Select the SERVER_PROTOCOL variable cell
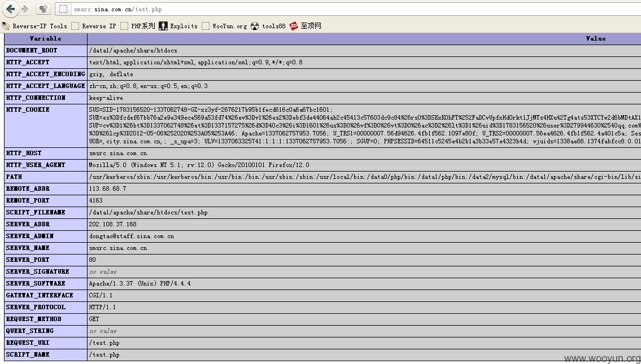 coord(46,308)
